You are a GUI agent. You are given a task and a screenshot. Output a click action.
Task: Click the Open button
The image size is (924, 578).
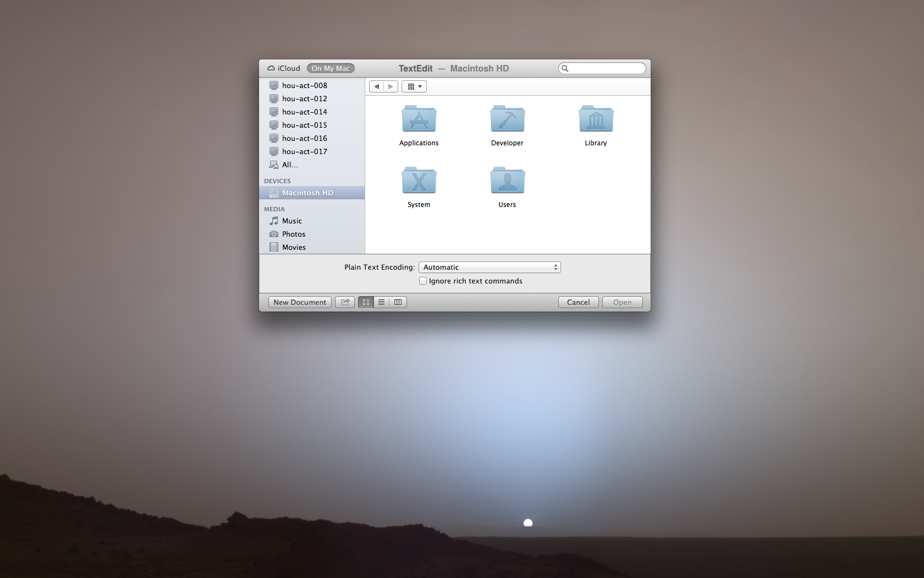coord(622,302)
